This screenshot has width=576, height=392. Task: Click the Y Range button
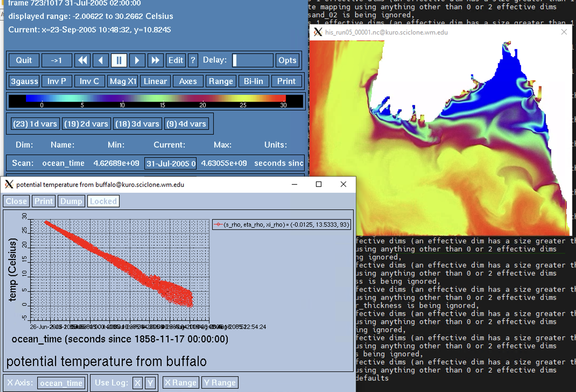[x=220, y=383]
